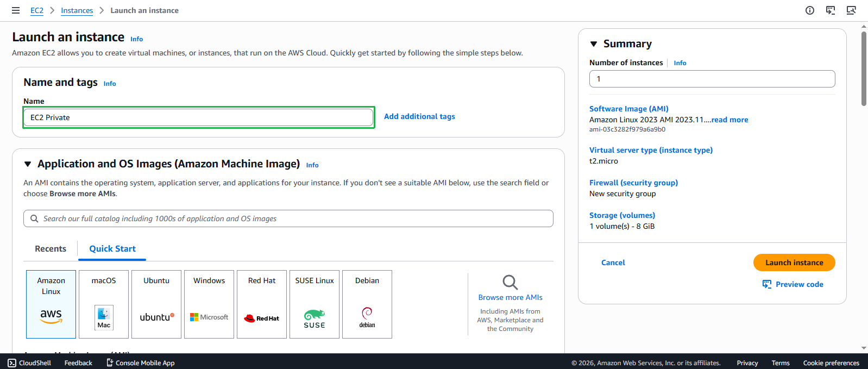
Task: Collapse the Summary panel
Action: point(594,44)
